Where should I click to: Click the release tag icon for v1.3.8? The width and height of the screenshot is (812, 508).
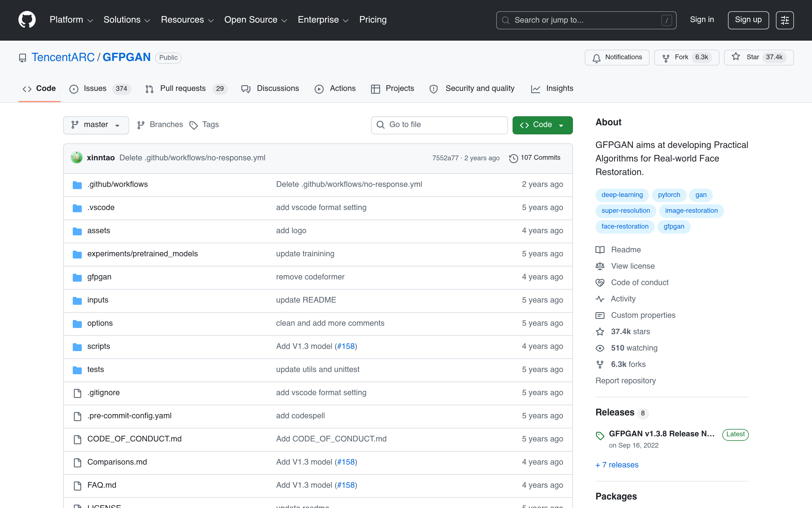pyautogui.click(x=600, y=436)
